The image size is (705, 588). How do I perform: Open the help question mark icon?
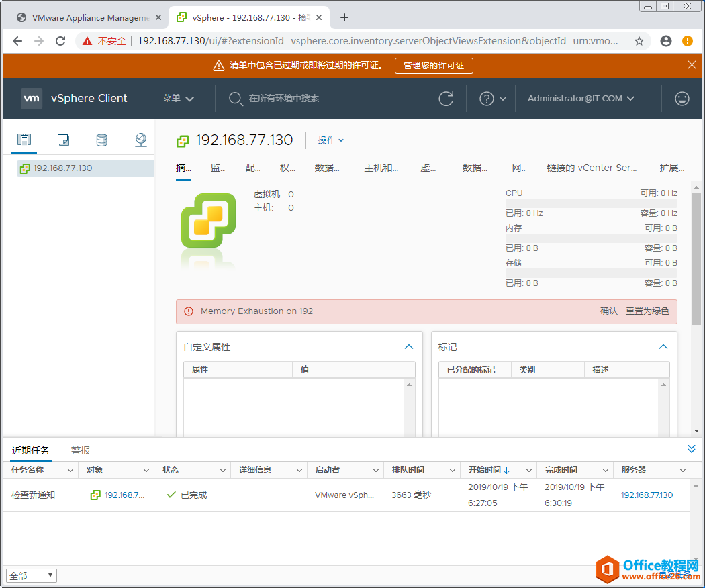487,99
